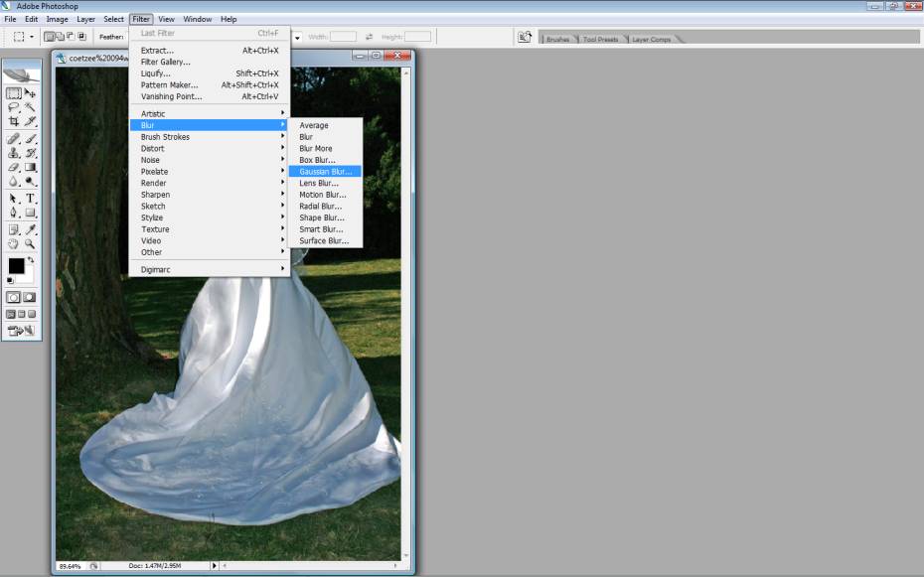Click the Jump to ImageReady button
This screenshot has height=577, width=924.
[21, 331]
